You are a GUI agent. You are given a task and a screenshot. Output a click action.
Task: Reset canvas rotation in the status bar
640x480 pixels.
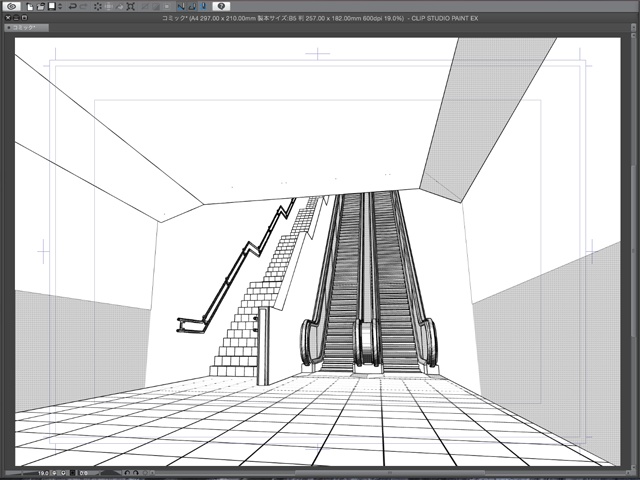pyautogui.click(x=144, y=473)
